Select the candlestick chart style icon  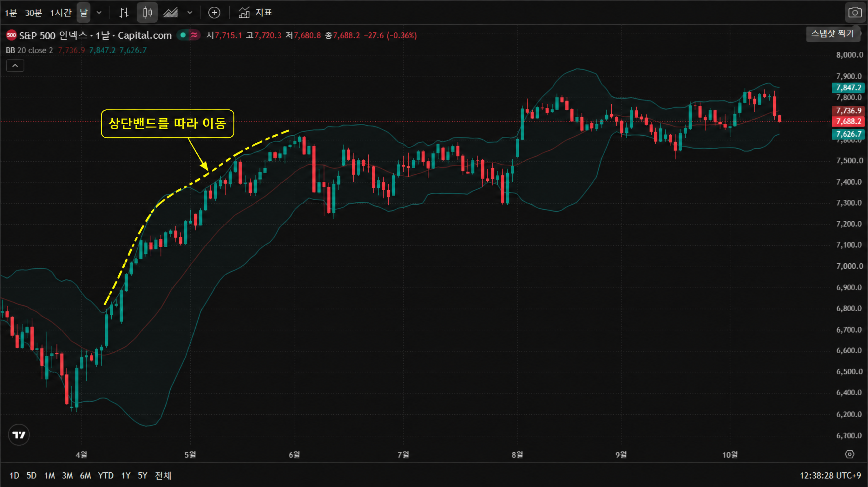pyautogui.click(x=147, y=13)
